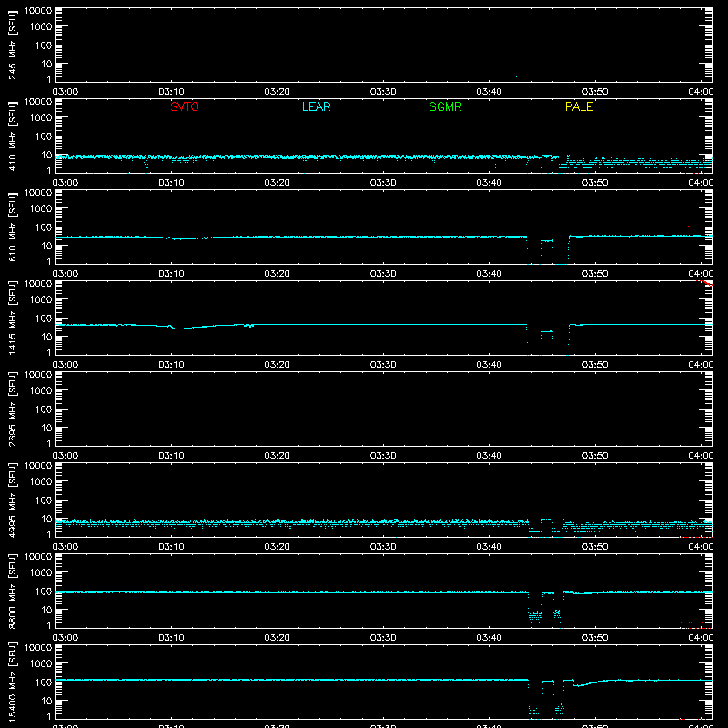Screen dimensions: 728x728
Task: Select the 2695 MHz [SFU] axis title
Action: pos(12,409)
